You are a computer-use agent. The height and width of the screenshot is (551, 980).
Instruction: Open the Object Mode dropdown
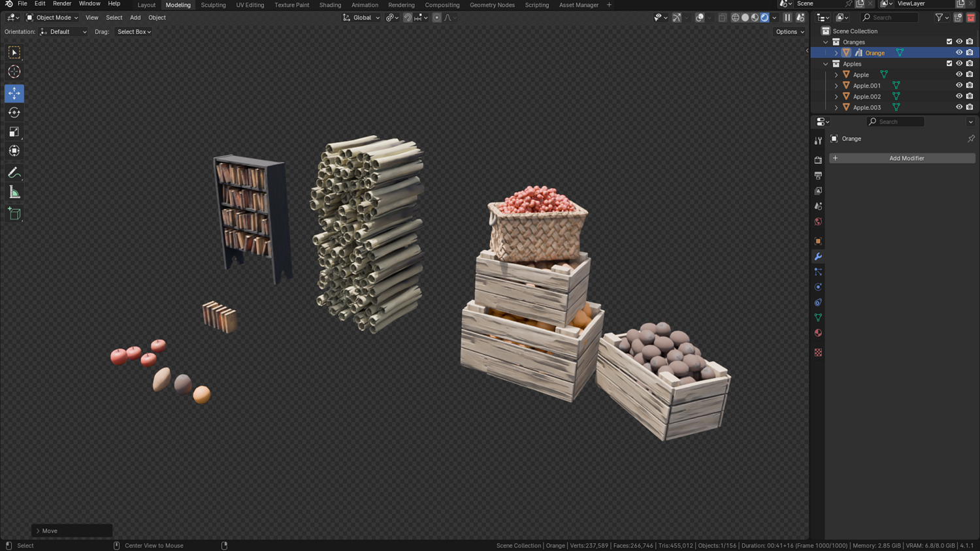(x=52, y=18)
